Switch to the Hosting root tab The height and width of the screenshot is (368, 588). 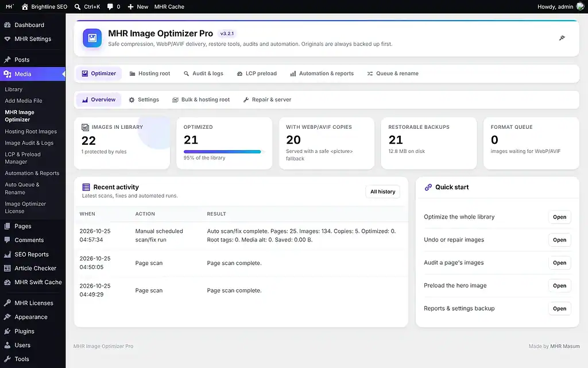click(x=150, y=74)
